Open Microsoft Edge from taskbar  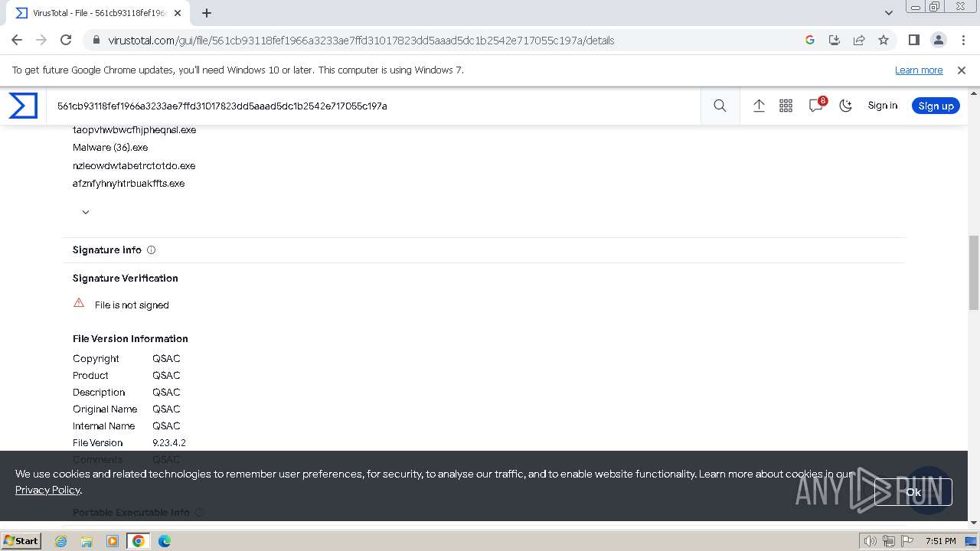coord(165,541)
